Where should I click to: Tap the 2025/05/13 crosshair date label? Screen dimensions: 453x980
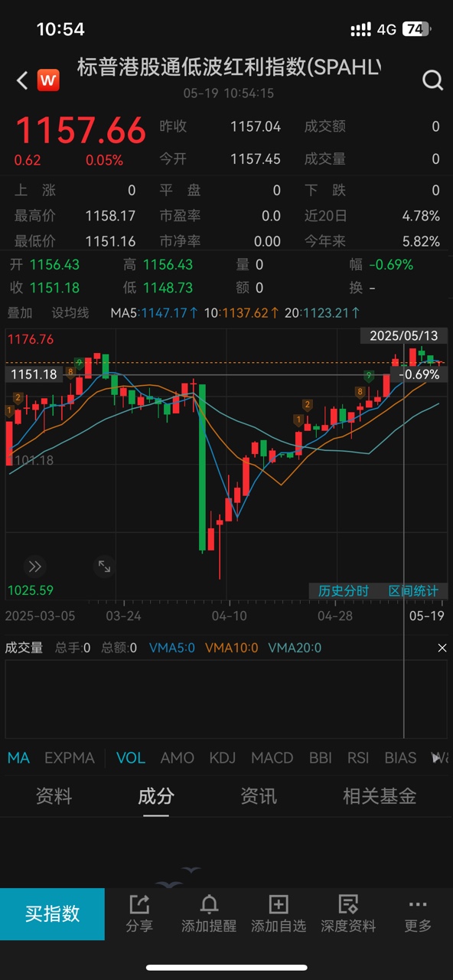(x=404, y=335)
